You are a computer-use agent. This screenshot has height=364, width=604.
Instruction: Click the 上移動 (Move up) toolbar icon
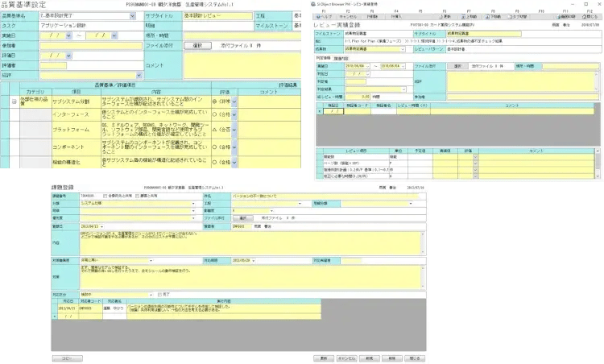(x=470, y=15)
